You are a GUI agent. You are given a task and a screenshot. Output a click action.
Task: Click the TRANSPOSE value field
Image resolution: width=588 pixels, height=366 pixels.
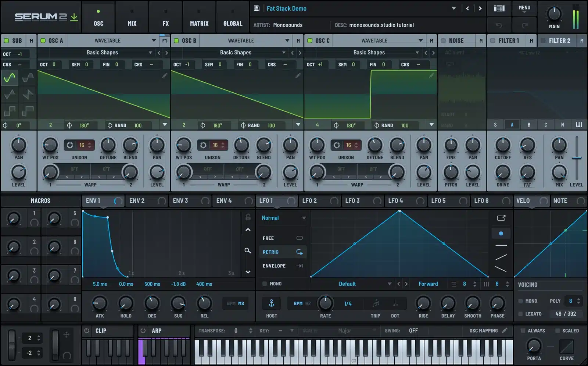pos(236,331)
